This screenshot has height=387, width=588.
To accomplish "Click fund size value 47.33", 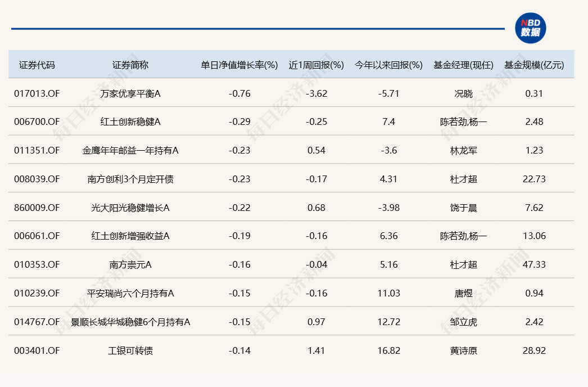I will pos(534,264).
